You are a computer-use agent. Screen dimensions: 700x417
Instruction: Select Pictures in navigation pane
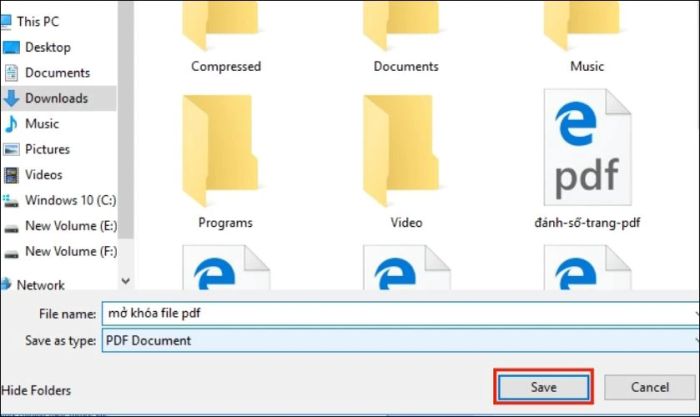(x=47, y=149)
